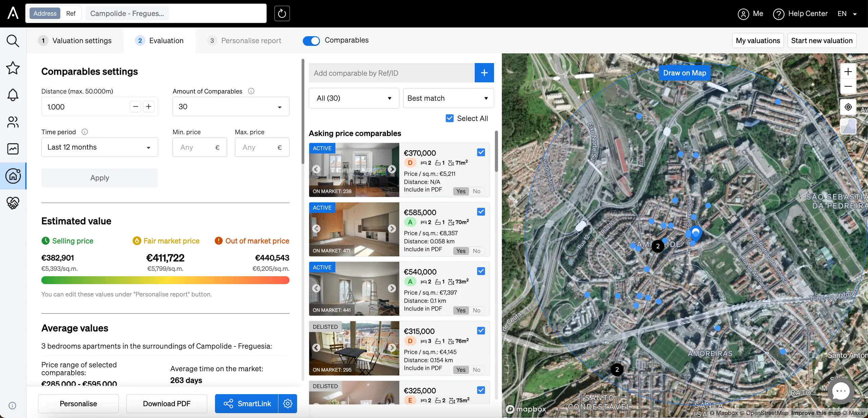Open handshake heart icon in sidebar

[13, 203]
